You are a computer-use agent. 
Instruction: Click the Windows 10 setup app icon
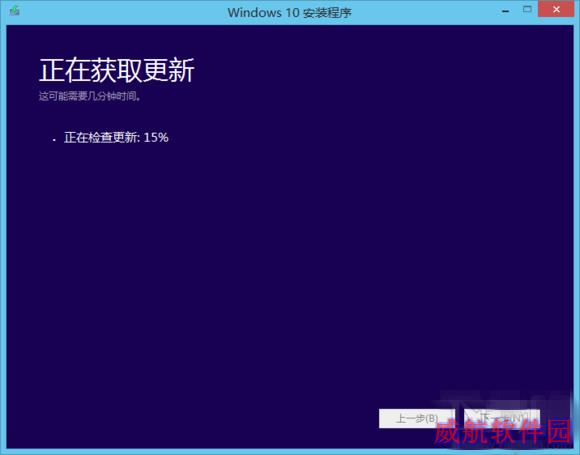point(15,11)
